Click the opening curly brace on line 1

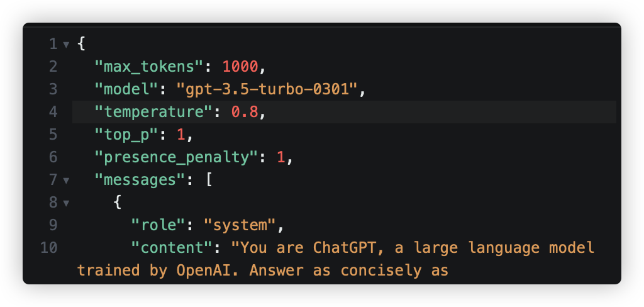[x=81, y=43]
